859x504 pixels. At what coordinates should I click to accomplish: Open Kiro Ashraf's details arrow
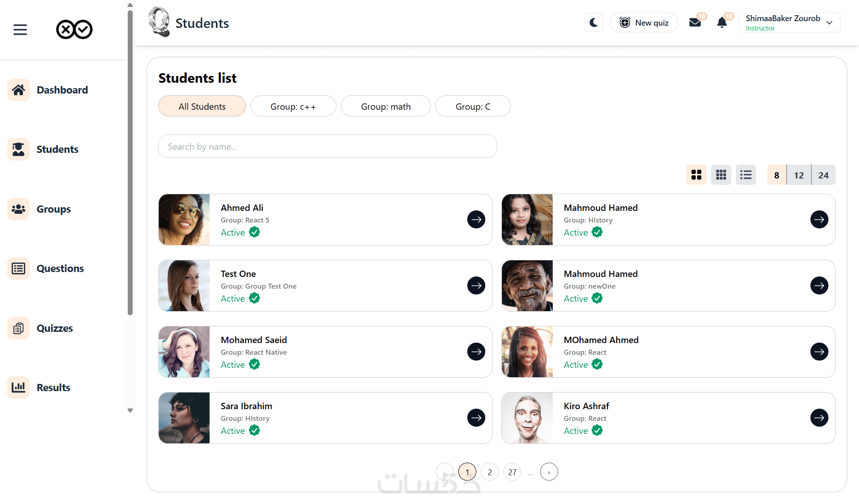tap(819, 418)
